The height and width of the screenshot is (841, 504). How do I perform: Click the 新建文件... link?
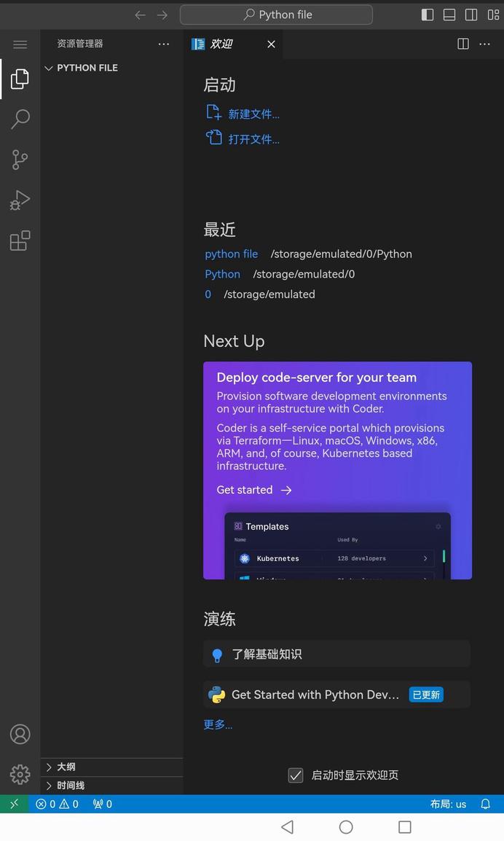(x=253, y=114)
